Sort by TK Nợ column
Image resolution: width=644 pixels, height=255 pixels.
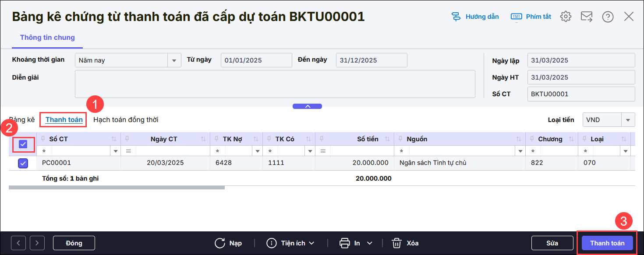256,139
